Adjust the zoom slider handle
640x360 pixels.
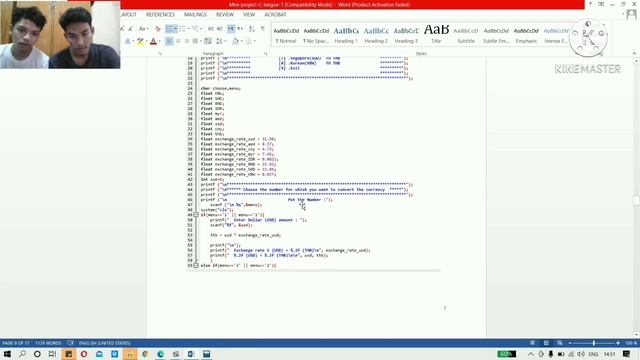tap(593, 343)
